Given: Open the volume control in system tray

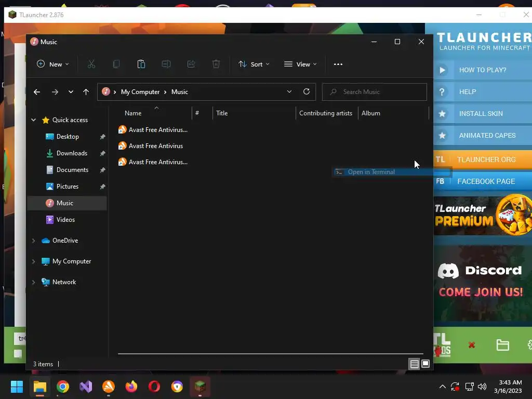Looking at the screenshot, I should (x=482, y=387).
